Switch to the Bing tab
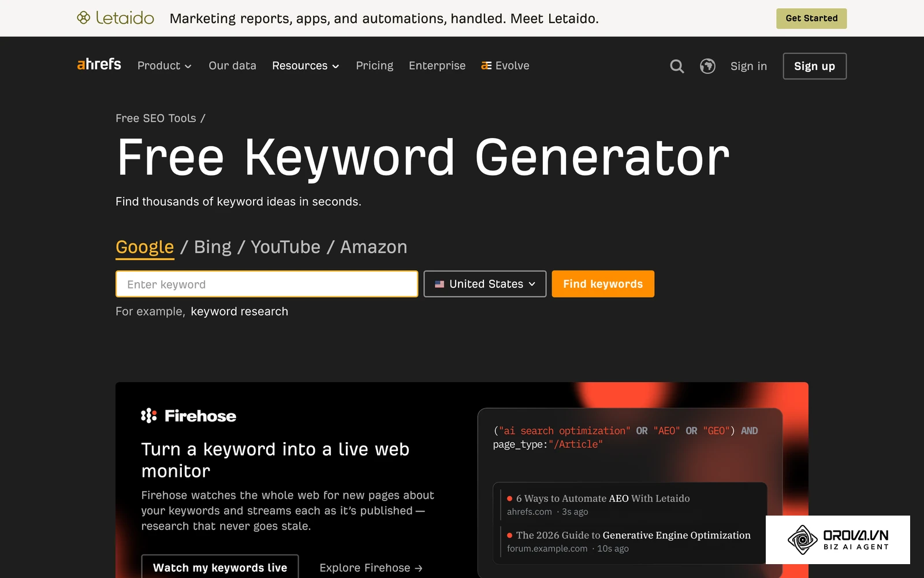This screenshot has height=578, width=924. 213,247
